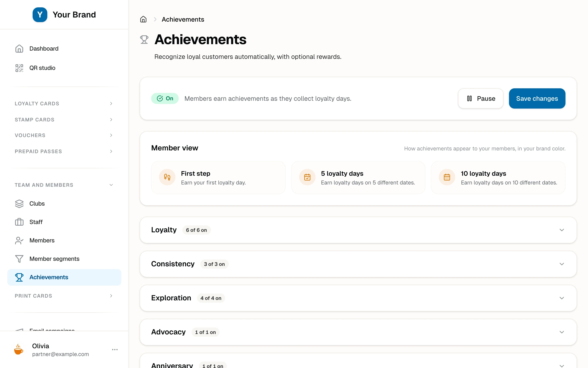Viewport: 588px width, 368px height.
Task: Click partner@example.com account email
Action: pos(60,354)
